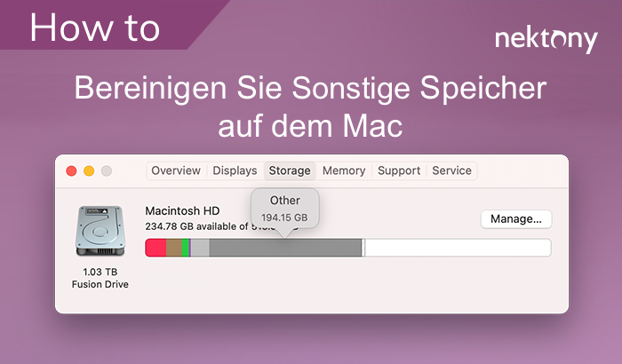
Task: Open the Support tab
Action: (x=399, y=170)
